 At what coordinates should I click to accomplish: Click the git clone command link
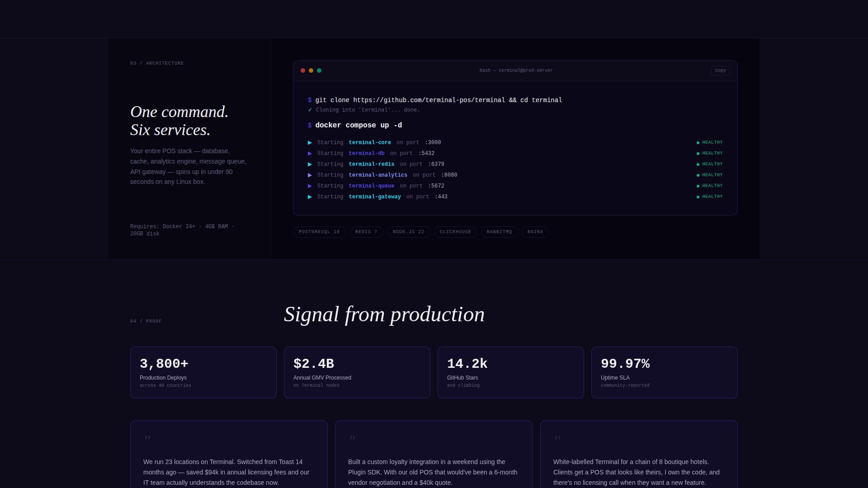coord(439,100)
